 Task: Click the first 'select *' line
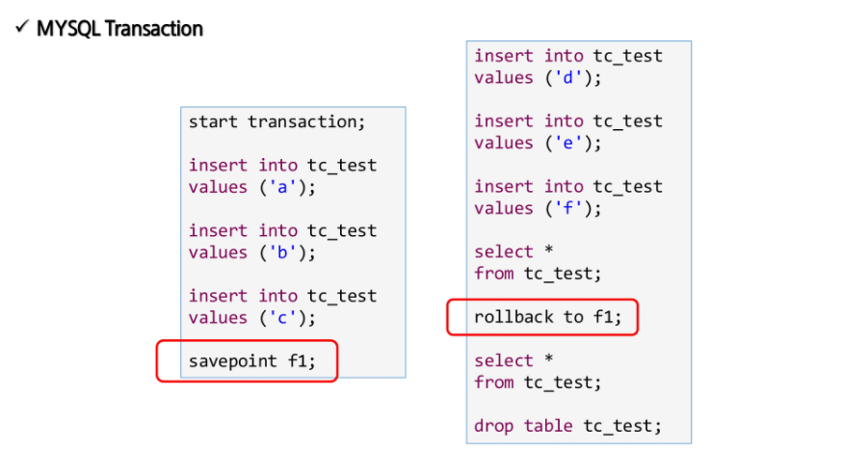tap(513, 251)
